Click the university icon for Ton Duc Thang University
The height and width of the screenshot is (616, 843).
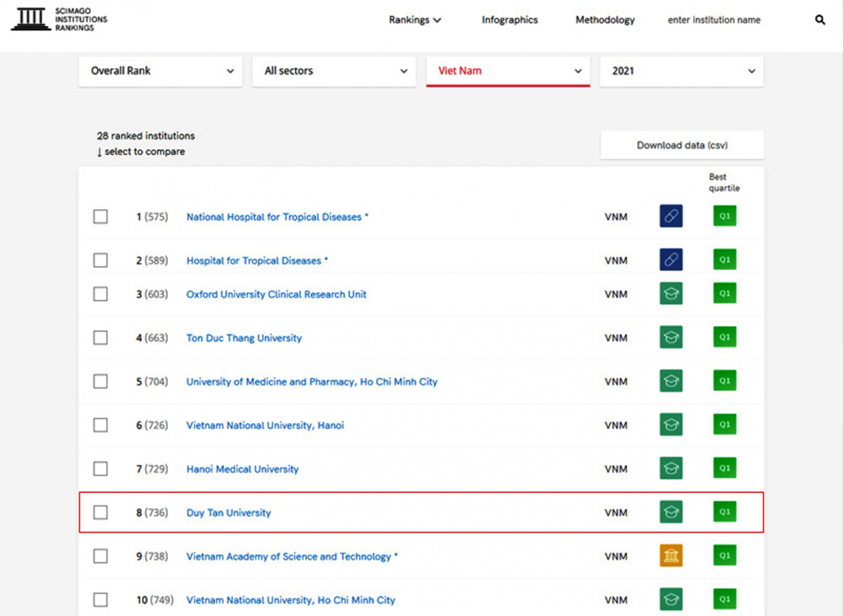point(671,337)
